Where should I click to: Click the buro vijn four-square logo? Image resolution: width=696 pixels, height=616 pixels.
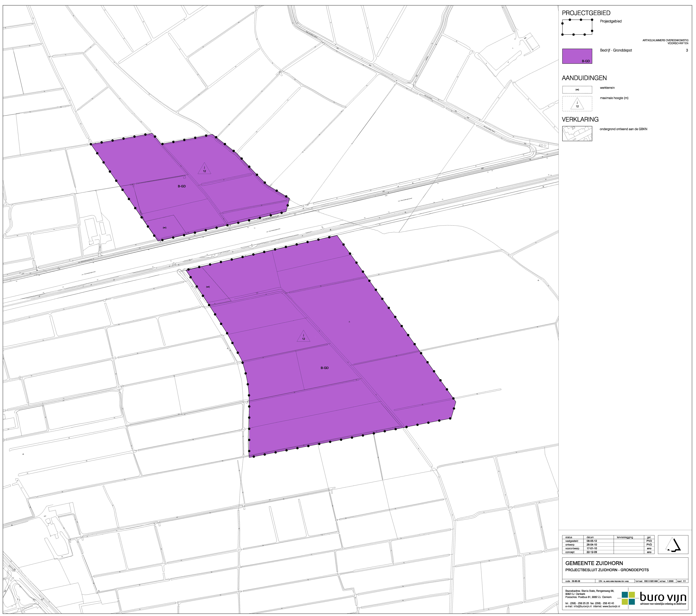[x=628, y=598]
